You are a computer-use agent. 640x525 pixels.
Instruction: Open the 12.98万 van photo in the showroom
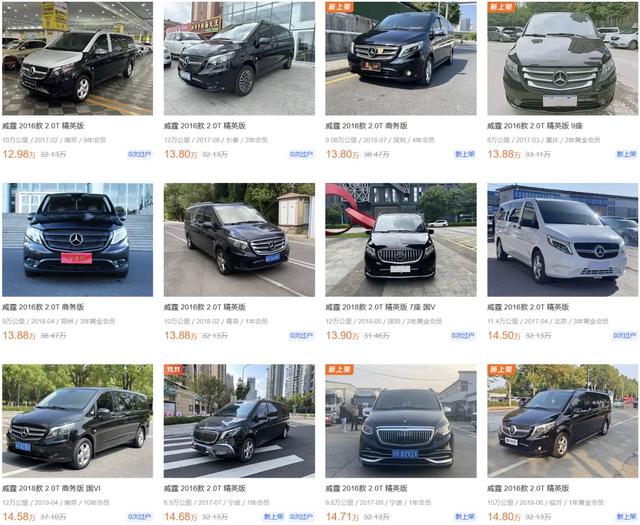pos(78,58)
